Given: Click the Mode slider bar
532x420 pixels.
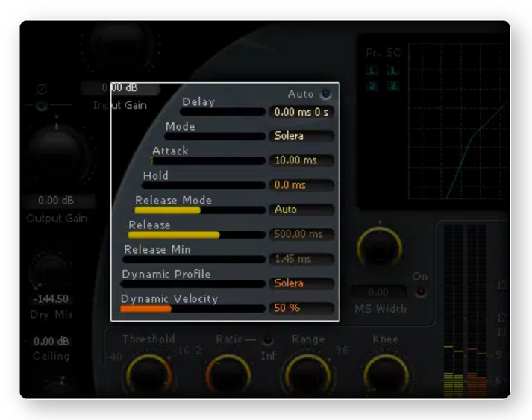Looking at the screenshot, I should pos(215,137).
